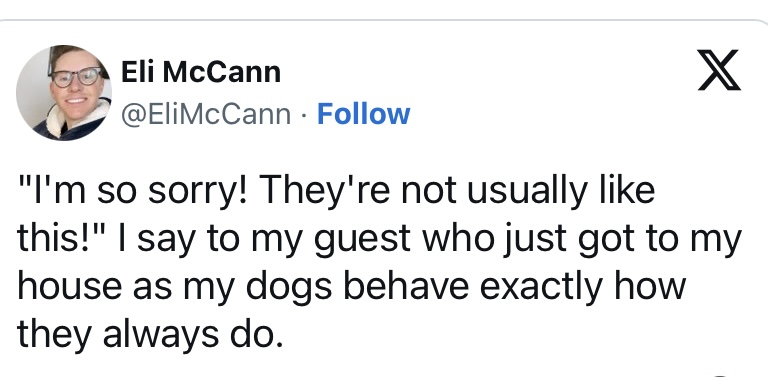
Task: Open the Eli McCann display name
Action: point(201,73)
